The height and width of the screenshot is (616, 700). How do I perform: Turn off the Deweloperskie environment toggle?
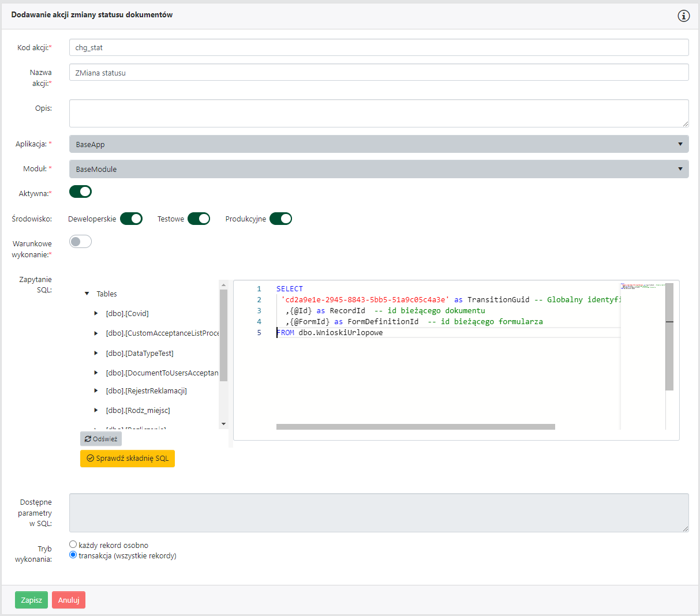(x=131, y=219)
